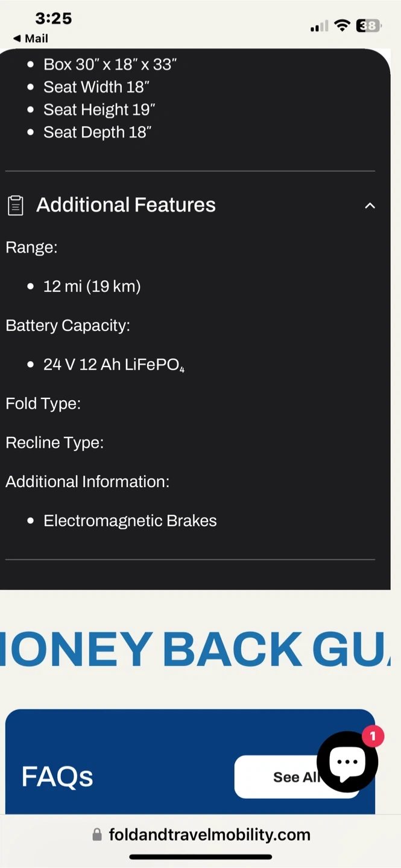Collapse the Additional Features chevron

(x=370, y=206)
